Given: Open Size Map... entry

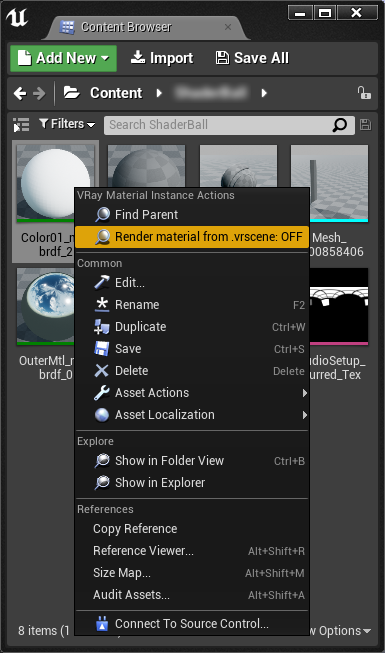Looking at the screenshot, I should click(x=192, y=573).
